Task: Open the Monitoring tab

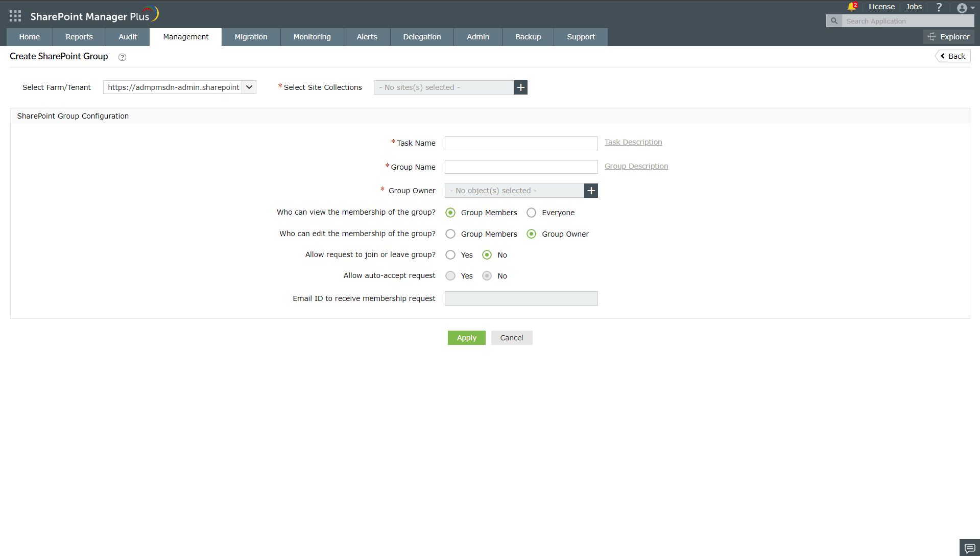Action: click(x=312, y=37)
